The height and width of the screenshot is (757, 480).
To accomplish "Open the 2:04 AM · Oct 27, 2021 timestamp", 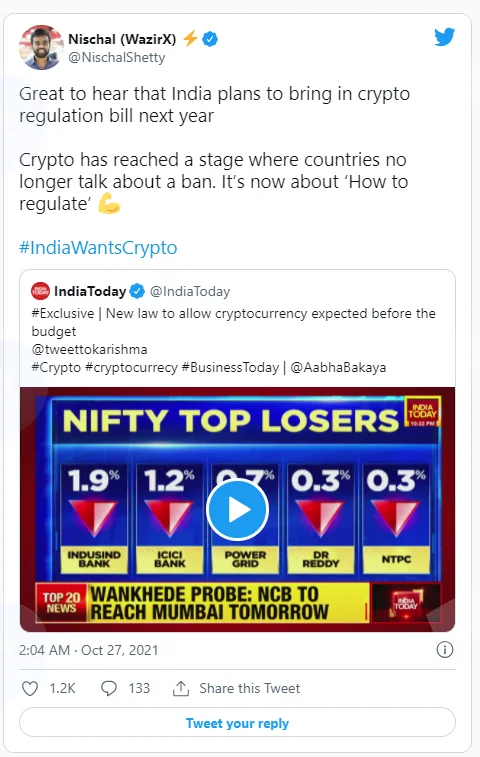I will (x=88, y=650).
